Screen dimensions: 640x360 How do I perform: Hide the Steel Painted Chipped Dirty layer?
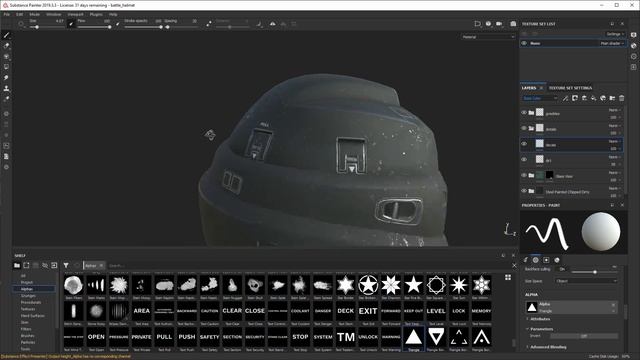[x=524, y=191]
